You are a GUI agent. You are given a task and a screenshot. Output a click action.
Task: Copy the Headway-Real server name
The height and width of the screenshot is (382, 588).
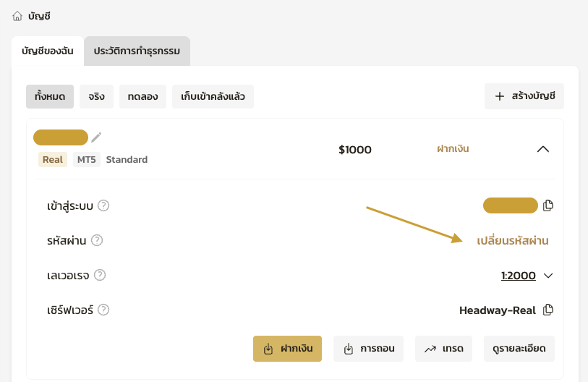548,310
